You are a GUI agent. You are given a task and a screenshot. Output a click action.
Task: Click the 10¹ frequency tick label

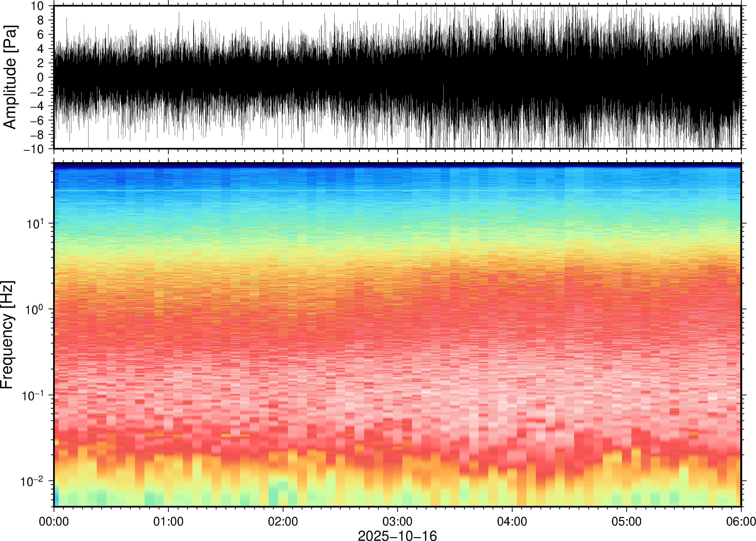pos(35,223)
